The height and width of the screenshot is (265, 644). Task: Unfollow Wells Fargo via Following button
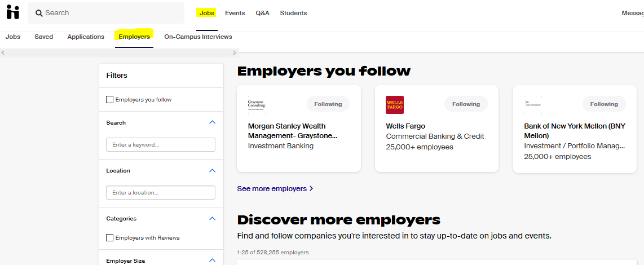[466, 104]
